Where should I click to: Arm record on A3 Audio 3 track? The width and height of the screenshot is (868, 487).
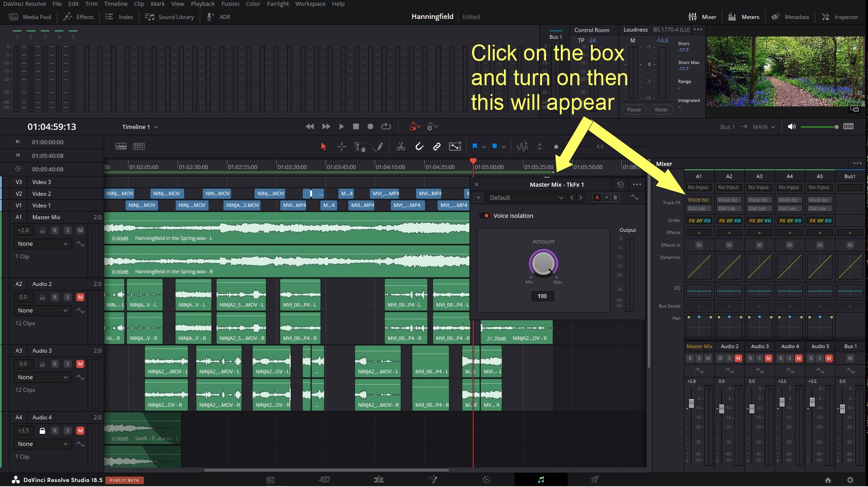click(x=55, y=364)
